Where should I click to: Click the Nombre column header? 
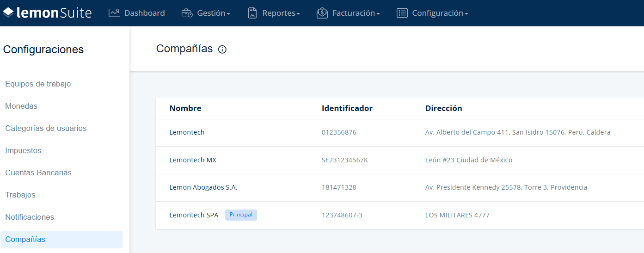(185, 109)
